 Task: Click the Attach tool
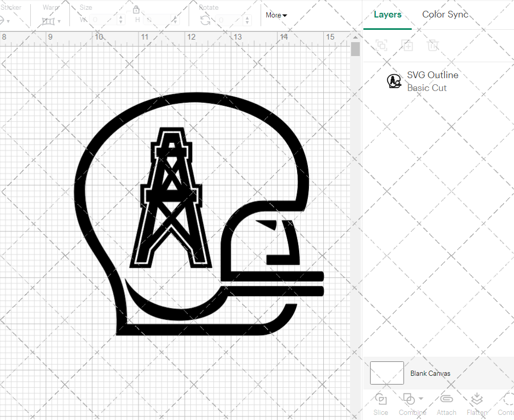(x=446, y=404)
